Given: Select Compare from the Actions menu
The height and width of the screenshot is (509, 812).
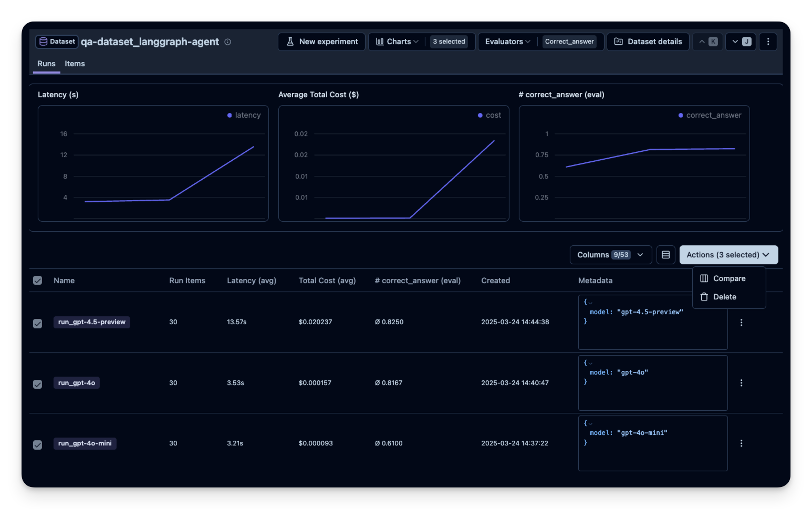Looking at the screenshot, I should point(729,278).
